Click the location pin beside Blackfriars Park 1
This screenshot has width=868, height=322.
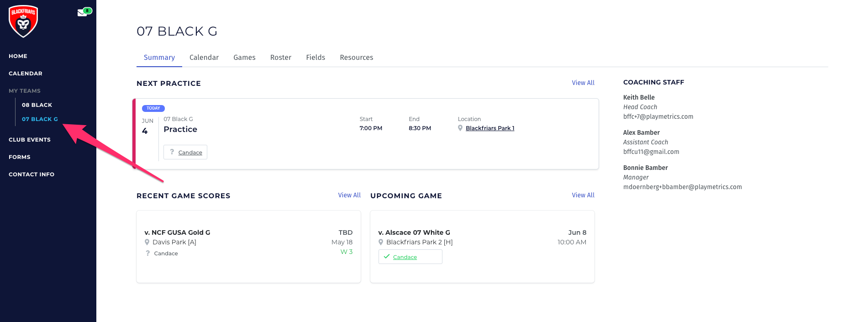pyautogui.click(x=460, y=128)
